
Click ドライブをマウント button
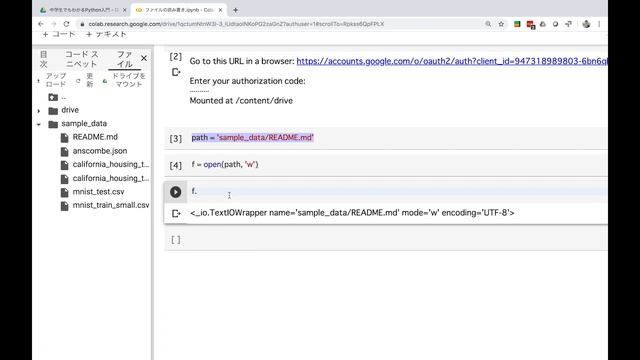pos(124,80)
